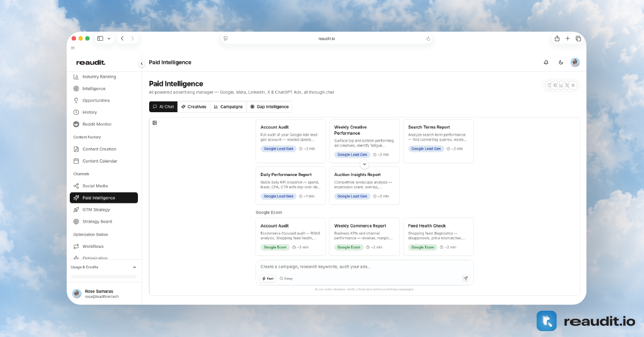Image resolution: width=644 pixels, height=337 pixels.
Task: Click the reaudit. logo in the sidebar
Action: tap(91, 62)
